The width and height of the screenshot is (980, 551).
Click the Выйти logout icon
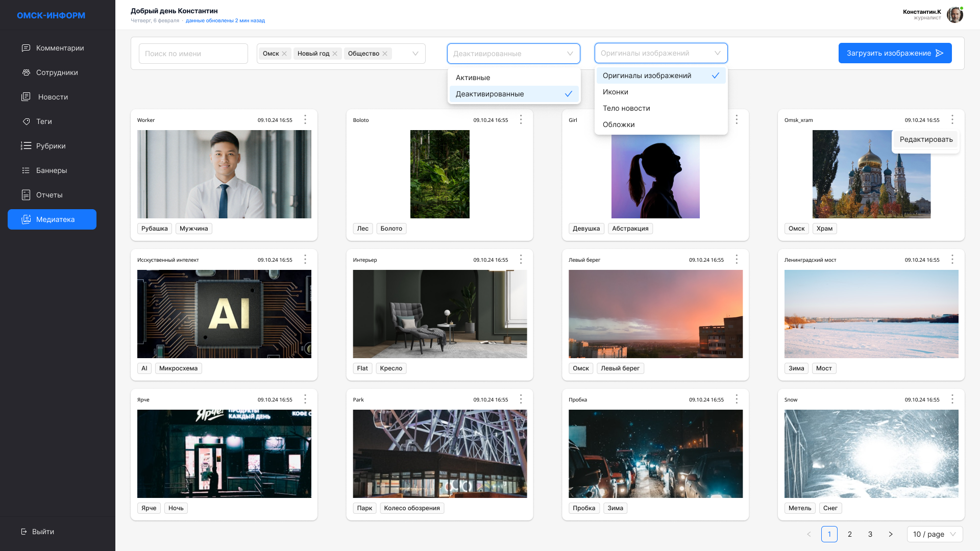[24, 532]
